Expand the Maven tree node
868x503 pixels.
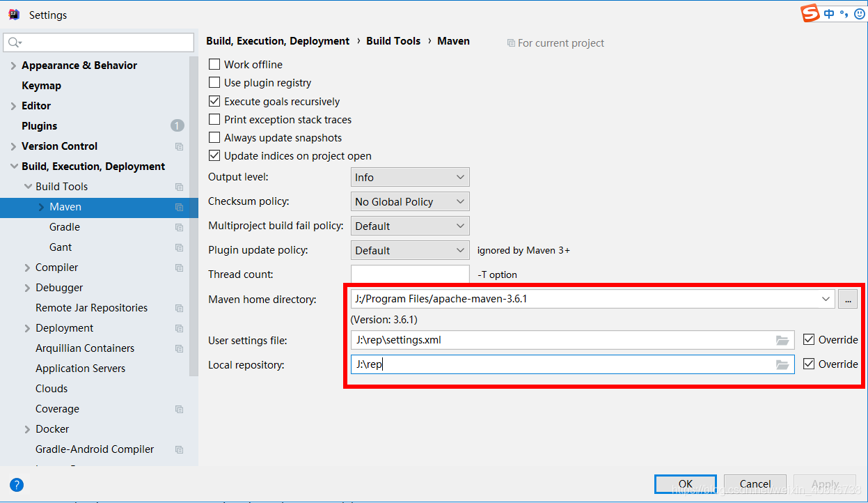(41, 207)
